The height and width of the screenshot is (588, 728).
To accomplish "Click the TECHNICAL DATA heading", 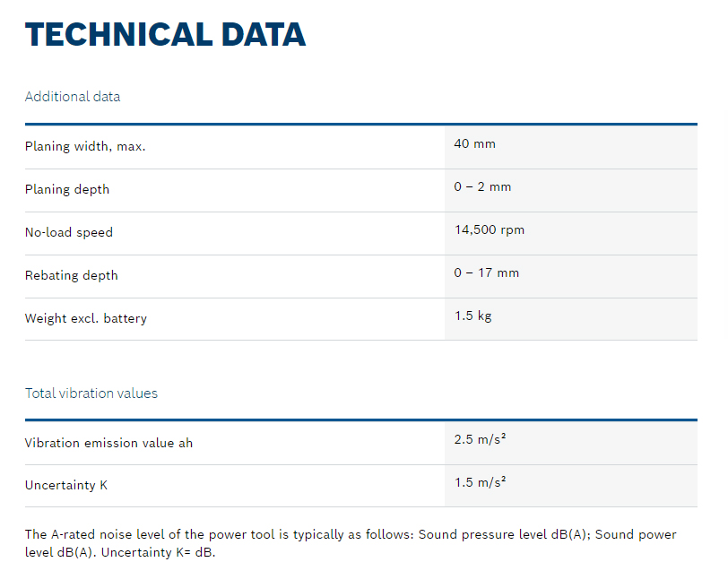I will (x=165, y=34).
